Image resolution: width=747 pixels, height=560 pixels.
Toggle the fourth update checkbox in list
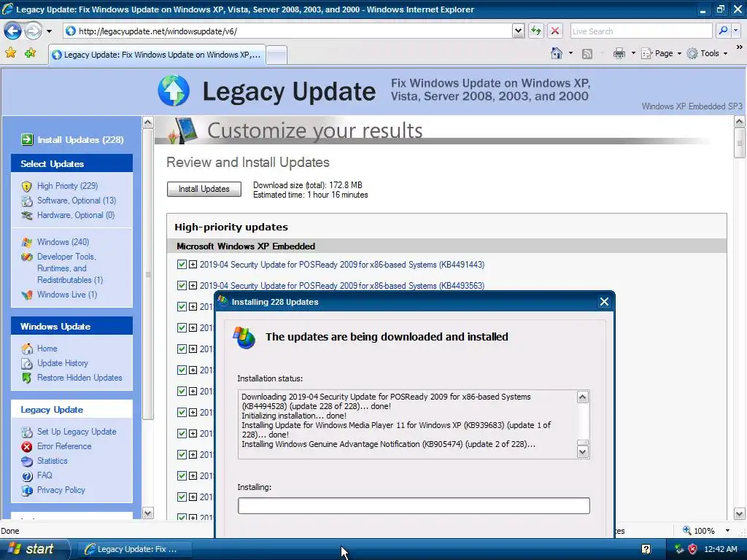182,327
